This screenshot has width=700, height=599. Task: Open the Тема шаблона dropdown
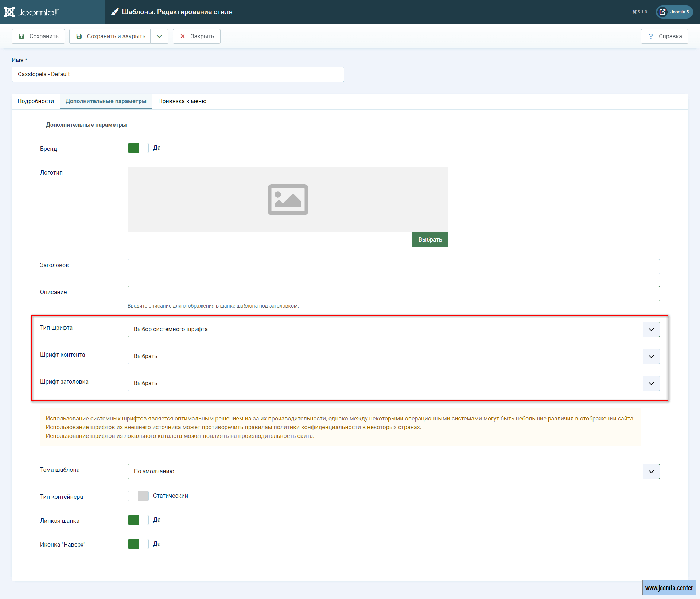(x=393, y=471)
